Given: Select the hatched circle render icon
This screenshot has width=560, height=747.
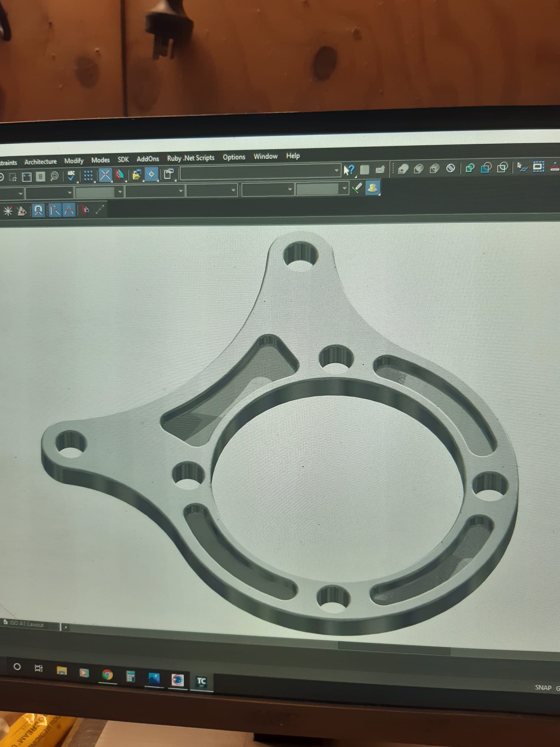Looking at the screenshot, I should point(451,168).
